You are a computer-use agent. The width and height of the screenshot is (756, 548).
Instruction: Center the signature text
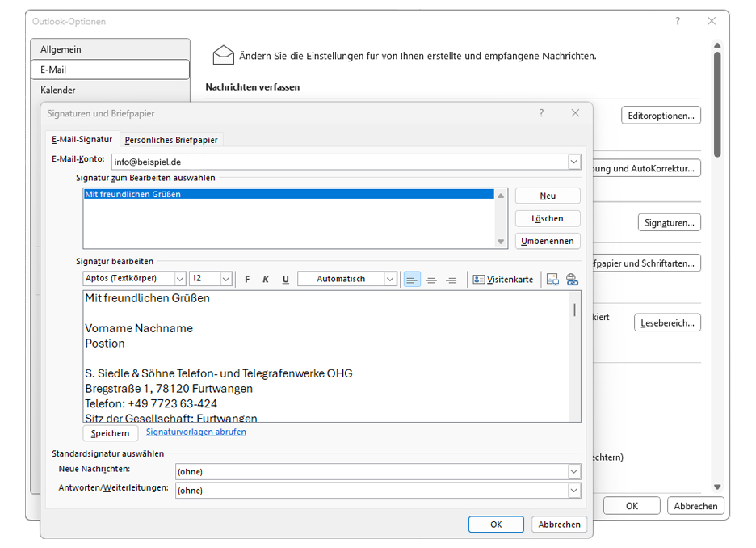(431, 280)
